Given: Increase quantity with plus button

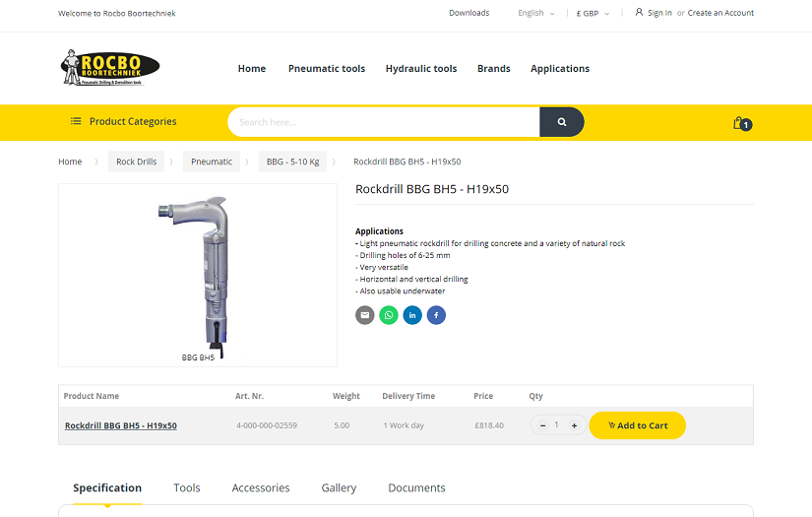Looking at the screenshot, I should (574, 425).
